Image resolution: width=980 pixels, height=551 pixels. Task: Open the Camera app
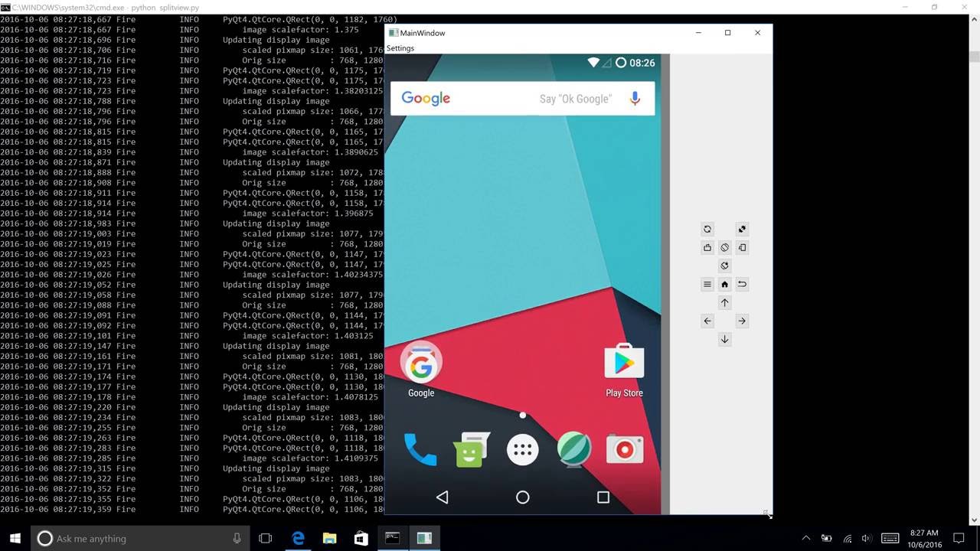[x=625, y=450]
